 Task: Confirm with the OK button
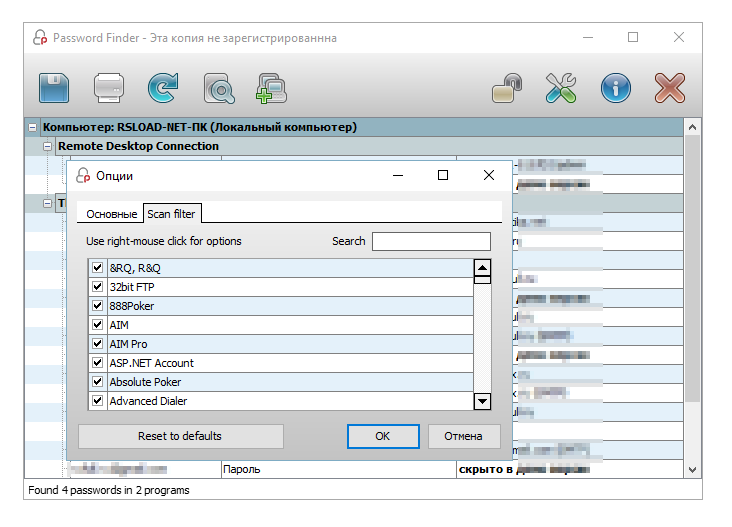383,436
